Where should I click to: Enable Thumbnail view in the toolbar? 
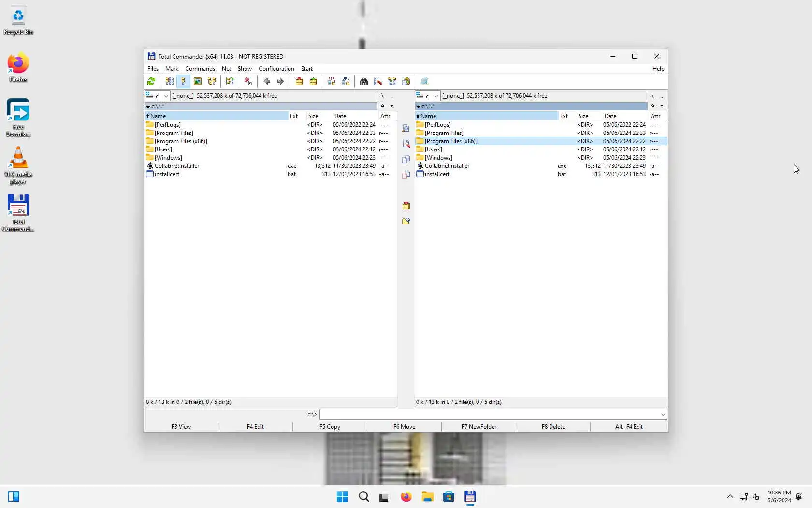[x=198, y=81]
